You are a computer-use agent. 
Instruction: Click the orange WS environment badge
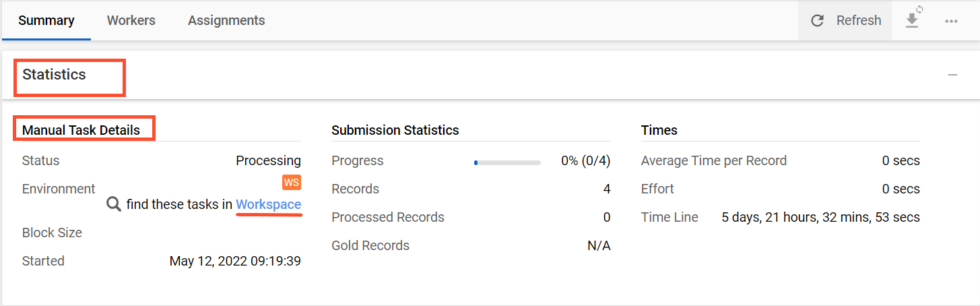pyautogui.click(x=292, y=183)
